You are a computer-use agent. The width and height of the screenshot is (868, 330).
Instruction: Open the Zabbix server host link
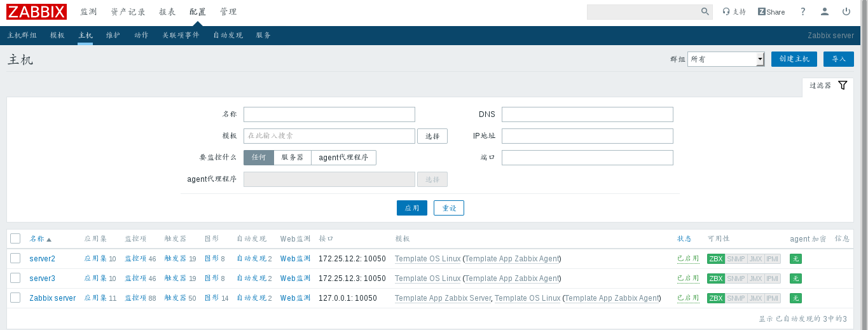coord(53,298)
